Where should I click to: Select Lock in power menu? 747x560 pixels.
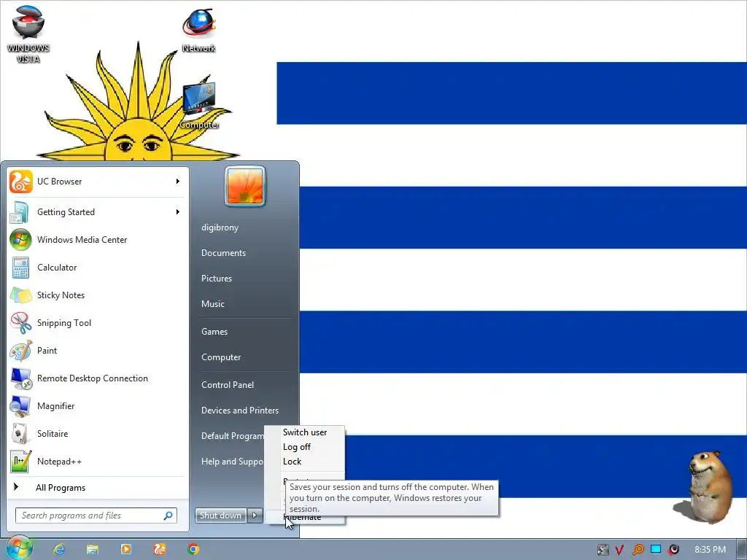(305, 462)
